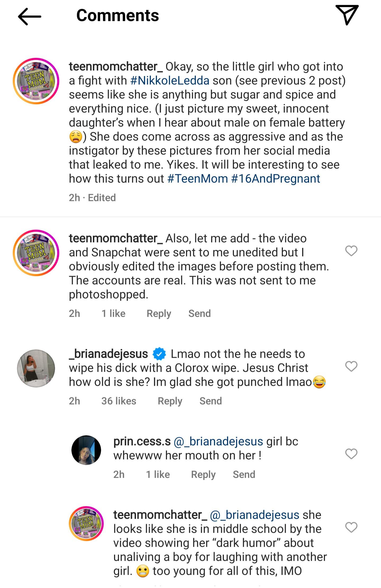Like prin.cess.s's reply with heart icon

point(351,454)
